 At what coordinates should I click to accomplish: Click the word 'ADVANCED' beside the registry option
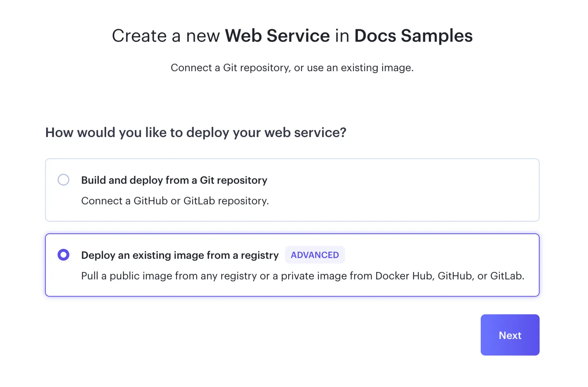[x=315, y=255]
